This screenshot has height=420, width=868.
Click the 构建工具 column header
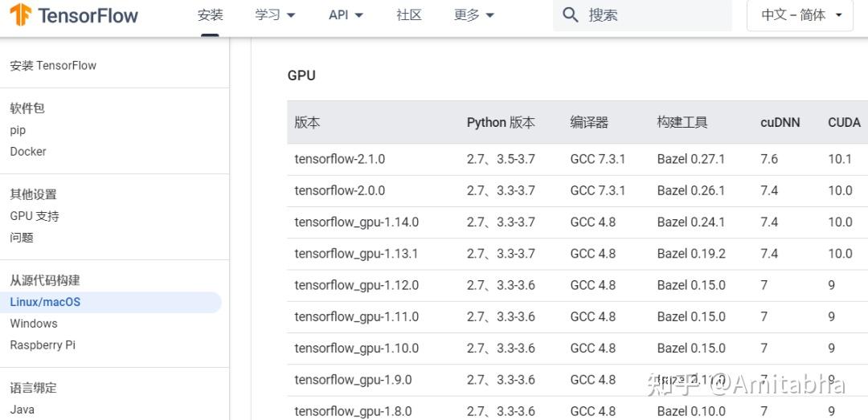pyautogui.click(x=682, y=122)
